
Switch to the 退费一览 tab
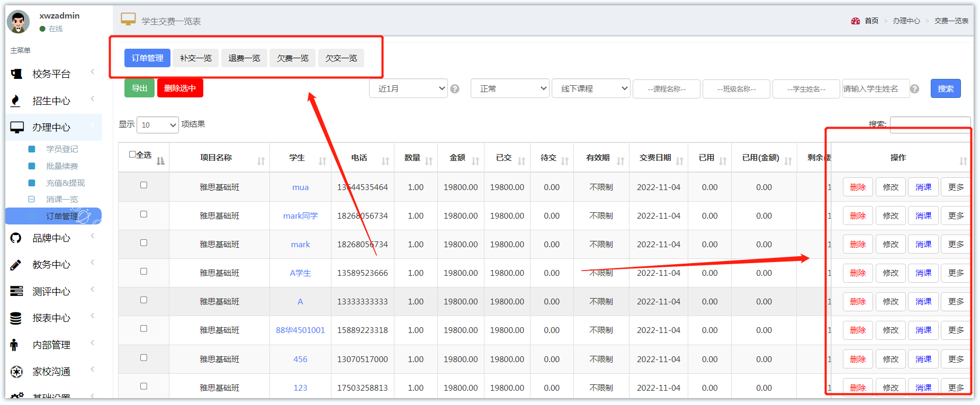click(244, 58)
